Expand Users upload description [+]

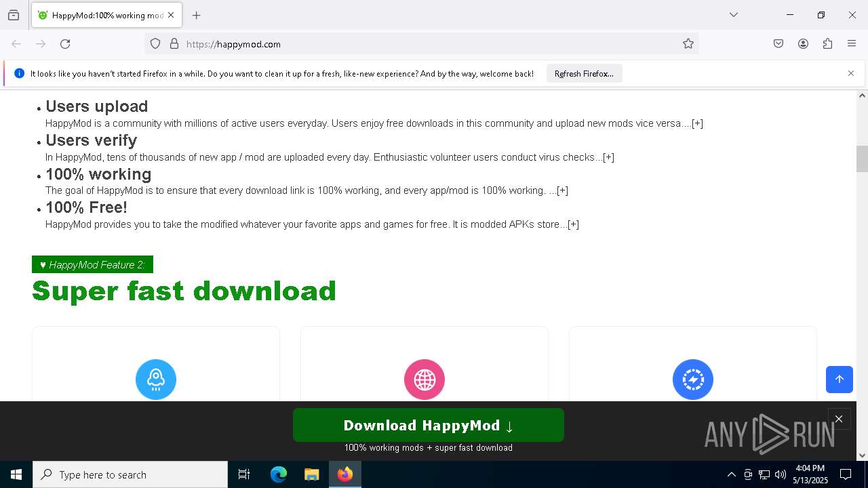pos(697,123)
